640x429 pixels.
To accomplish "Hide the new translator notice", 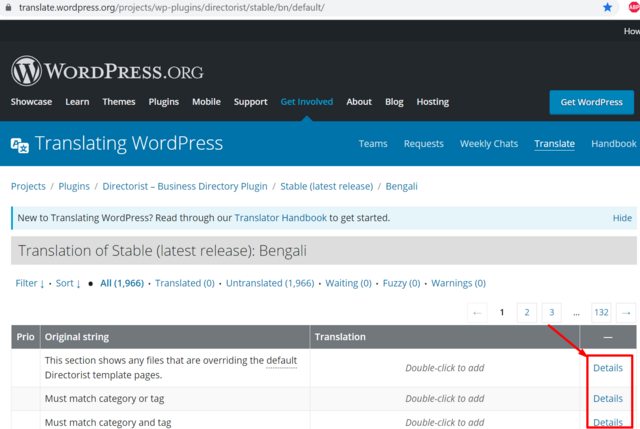I will point(622,218).
